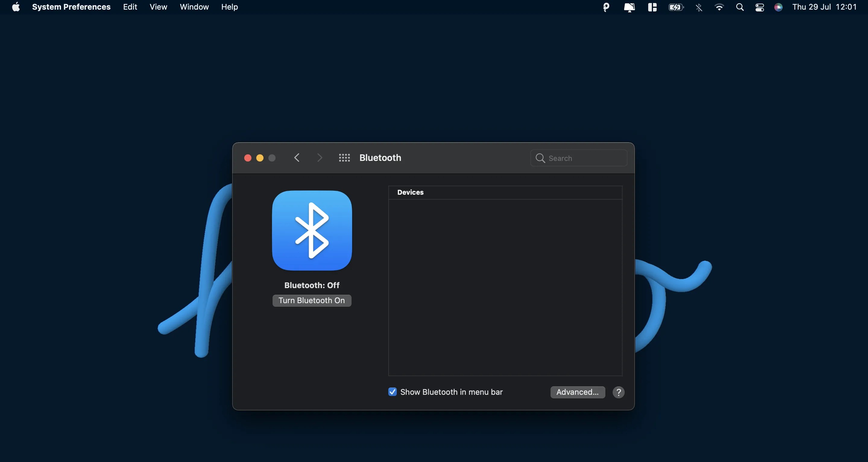Open date and time in menu bar
Viewport: 868px width, 462px height.
(x=824, y=7)
